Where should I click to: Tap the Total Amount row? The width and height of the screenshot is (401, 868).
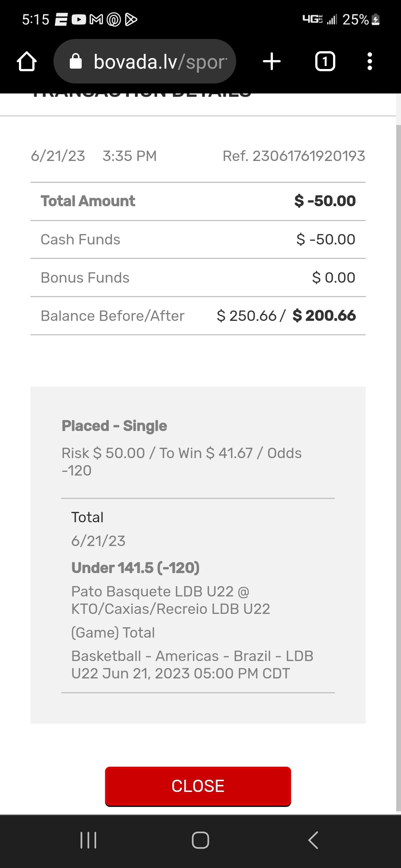tap(198, 201)
